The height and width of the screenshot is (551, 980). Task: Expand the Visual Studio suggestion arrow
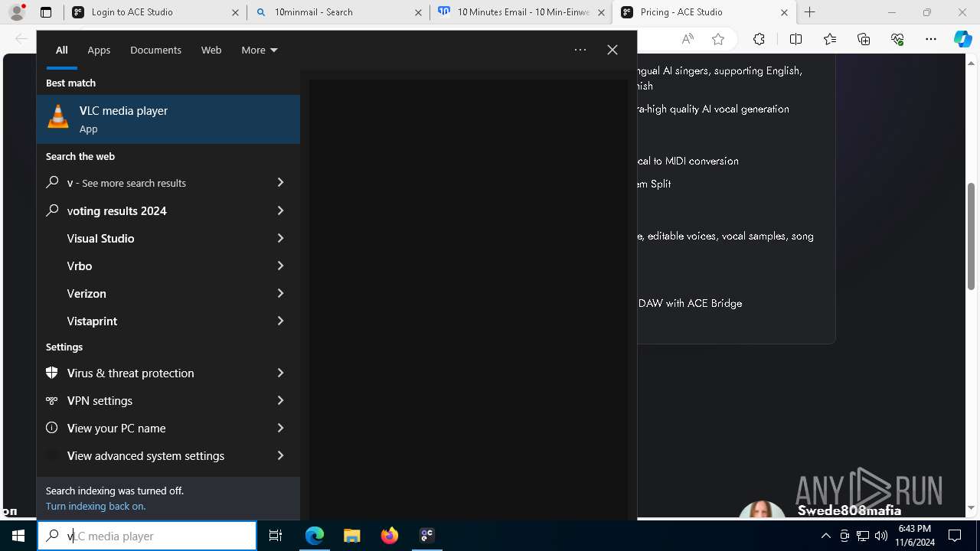pos(280,238)
